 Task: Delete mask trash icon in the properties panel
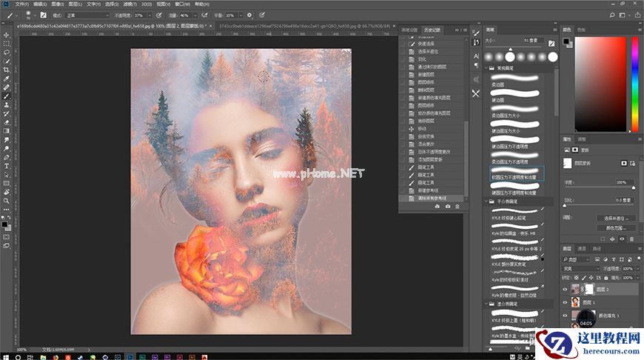point(631,239)
